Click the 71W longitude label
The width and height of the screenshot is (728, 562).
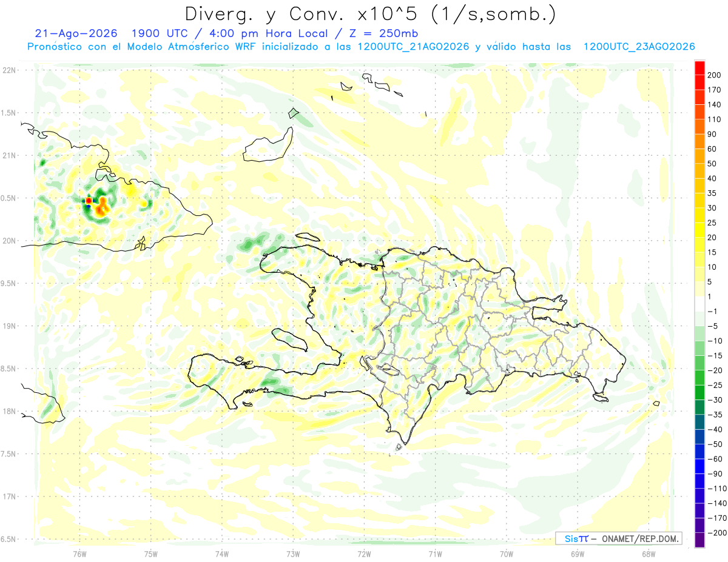(x=435, y=554)
